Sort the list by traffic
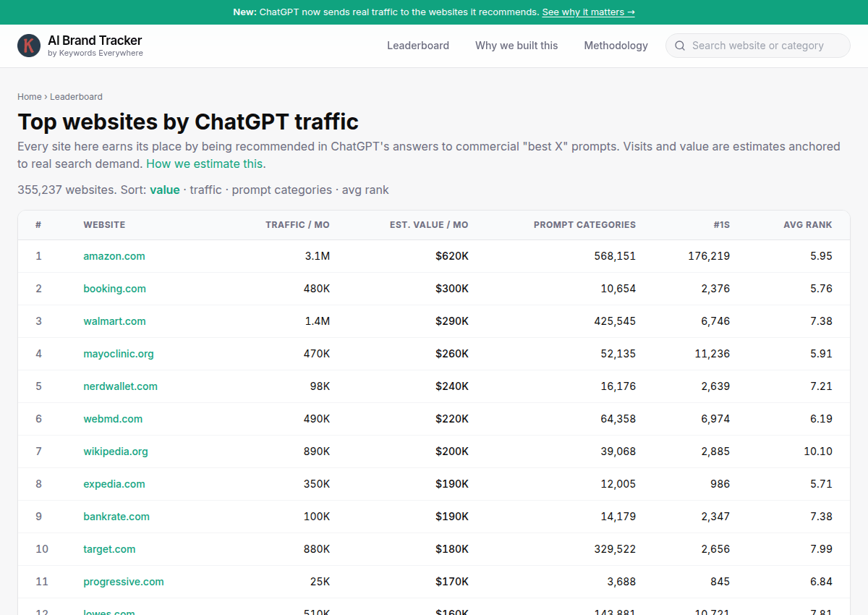The height and width of the screenshot is (615, 868). click(206, 190)
